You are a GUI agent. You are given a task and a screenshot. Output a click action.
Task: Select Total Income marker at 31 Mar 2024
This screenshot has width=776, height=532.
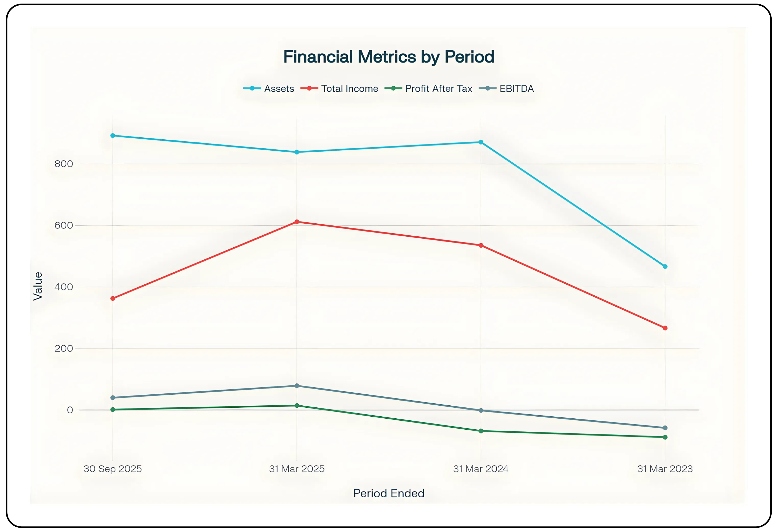point(481,245)
